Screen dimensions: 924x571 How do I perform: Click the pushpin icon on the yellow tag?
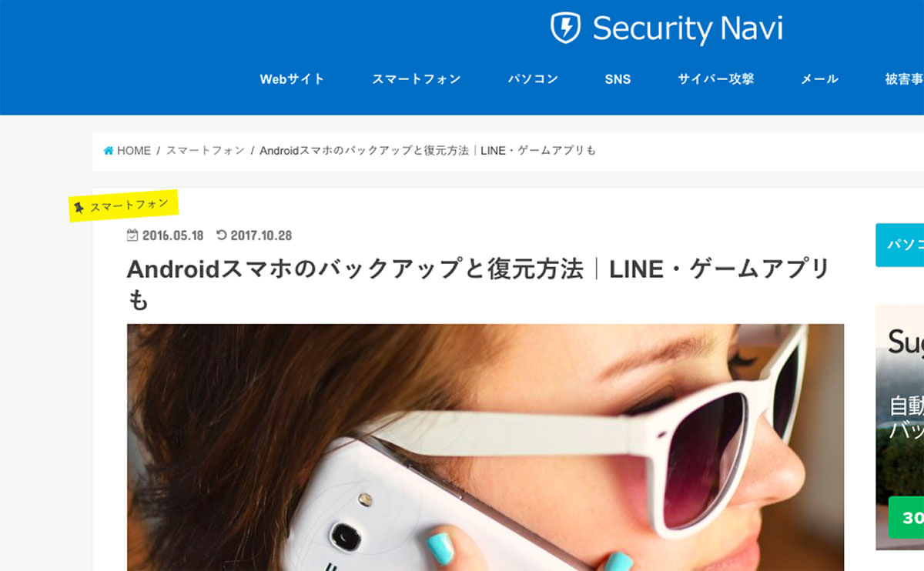tap(79, 208)
